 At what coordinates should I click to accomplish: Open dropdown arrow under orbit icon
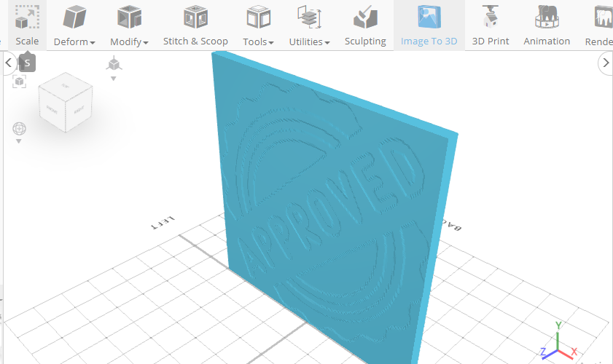(18, 141)
